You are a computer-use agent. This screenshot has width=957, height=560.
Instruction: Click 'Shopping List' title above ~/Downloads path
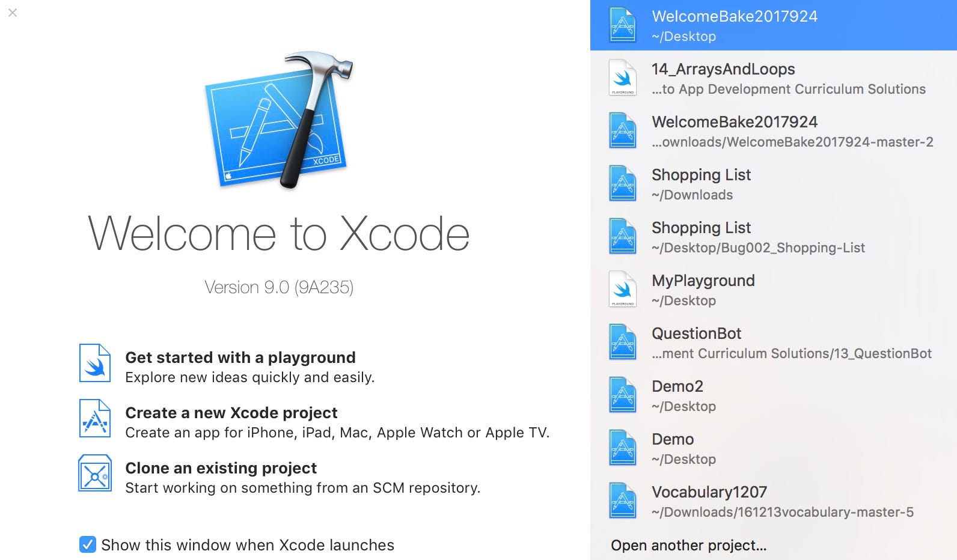tap(702, 175)
